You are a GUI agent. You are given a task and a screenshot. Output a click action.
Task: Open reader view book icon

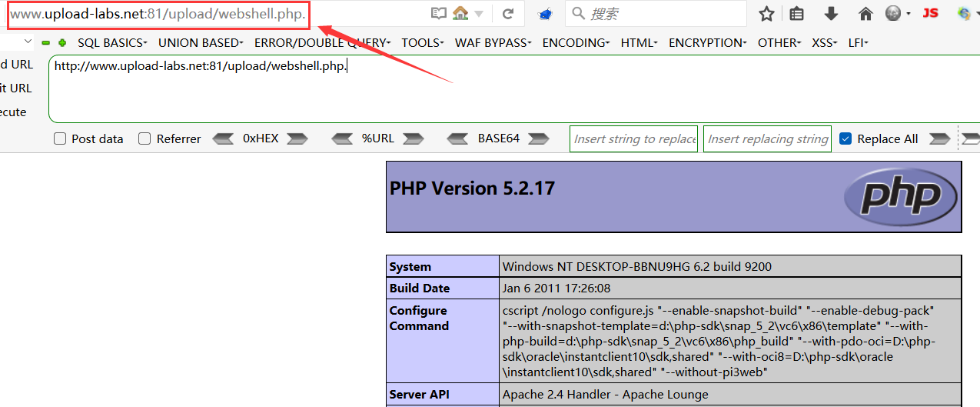pos(438,13)
